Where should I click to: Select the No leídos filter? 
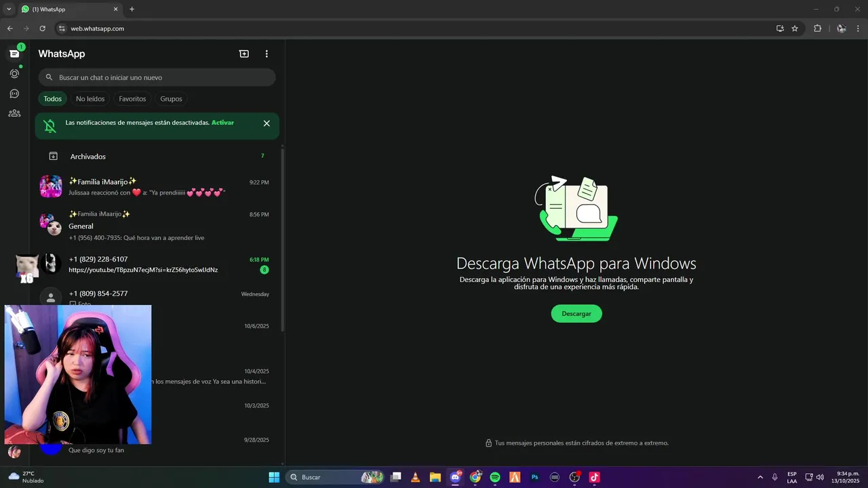coord(90,99)
